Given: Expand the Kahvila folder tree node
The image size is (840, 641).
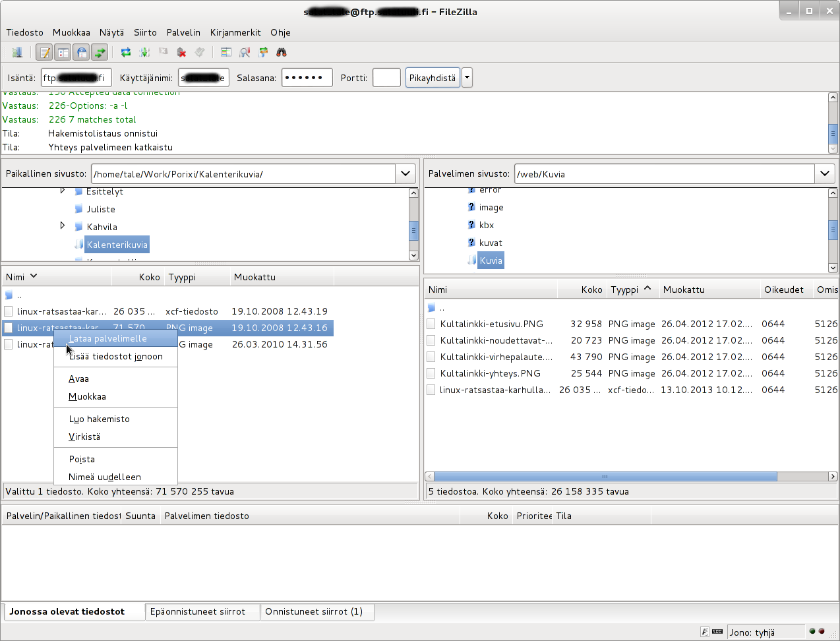Looking at the screenshot, I should tap(63, 226).
